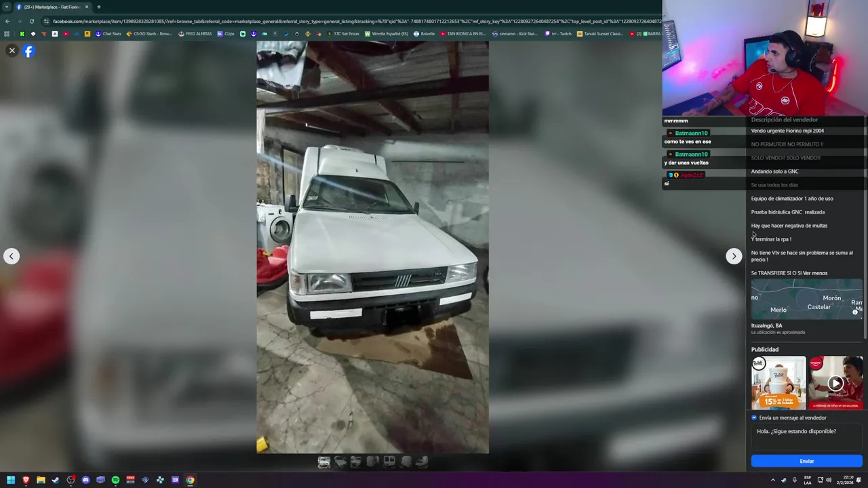
Task: Open Spotify from the taskbar
Action: click(x=115, y=480)
